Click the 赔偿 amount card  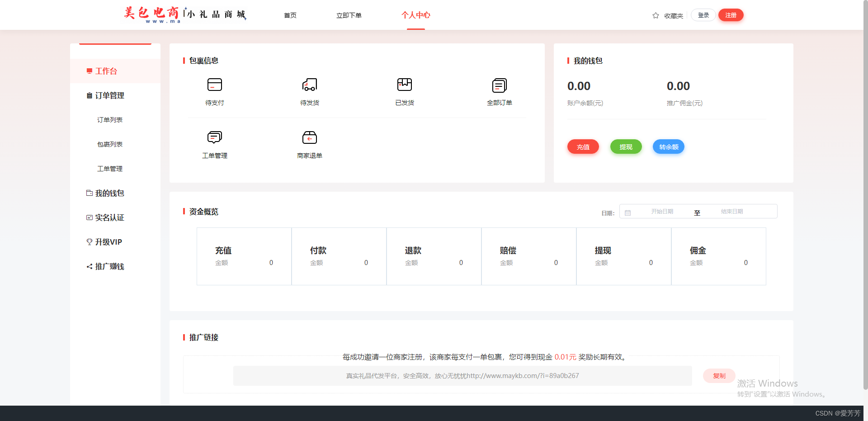pyautogui.click(x=529, y=256)
